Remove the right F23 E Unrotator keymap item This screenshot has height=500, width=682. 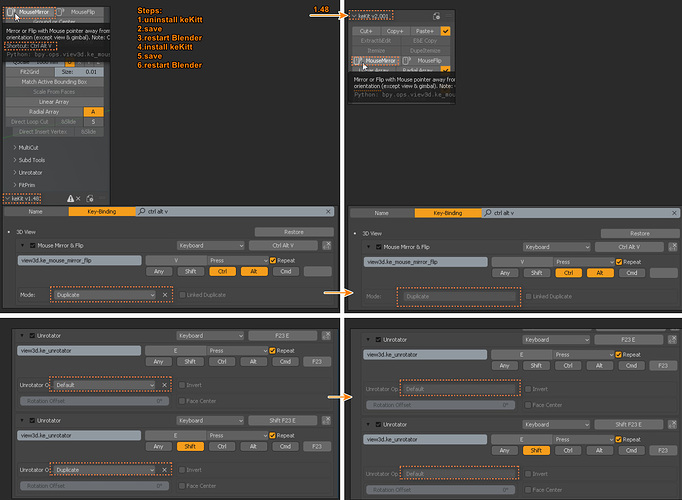[672, 340]
